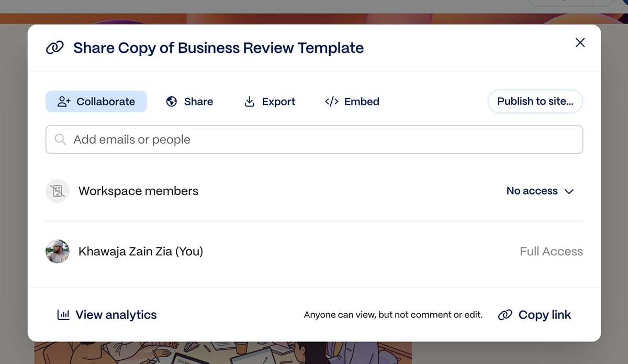Click the download arrow Export icon

(x=250, y=101)
